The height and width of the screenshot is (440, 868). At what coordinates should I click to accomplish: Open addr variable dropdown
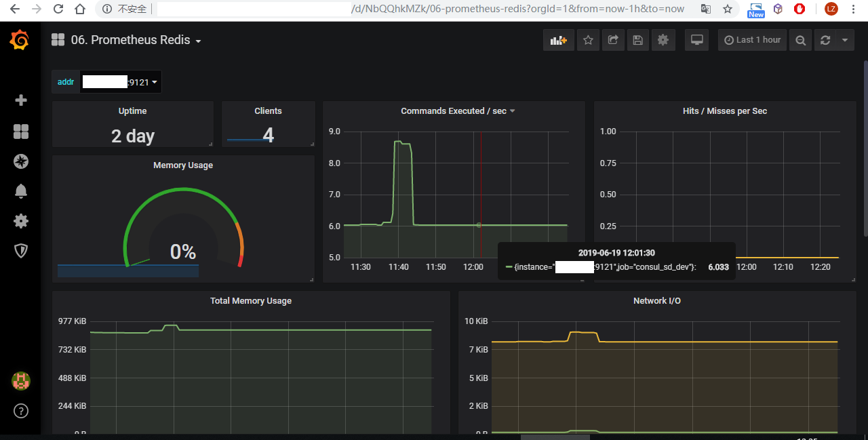[x=121, y=82]
